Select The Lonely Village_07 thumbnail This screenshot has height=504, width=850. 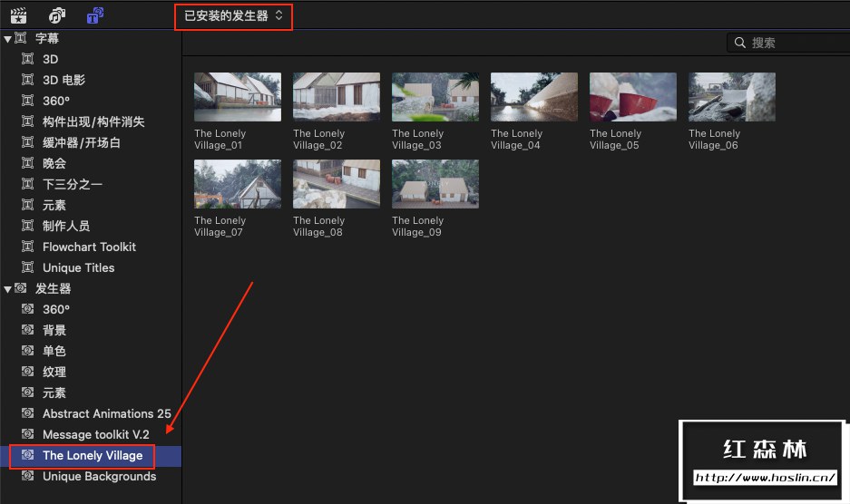[238, 184]
